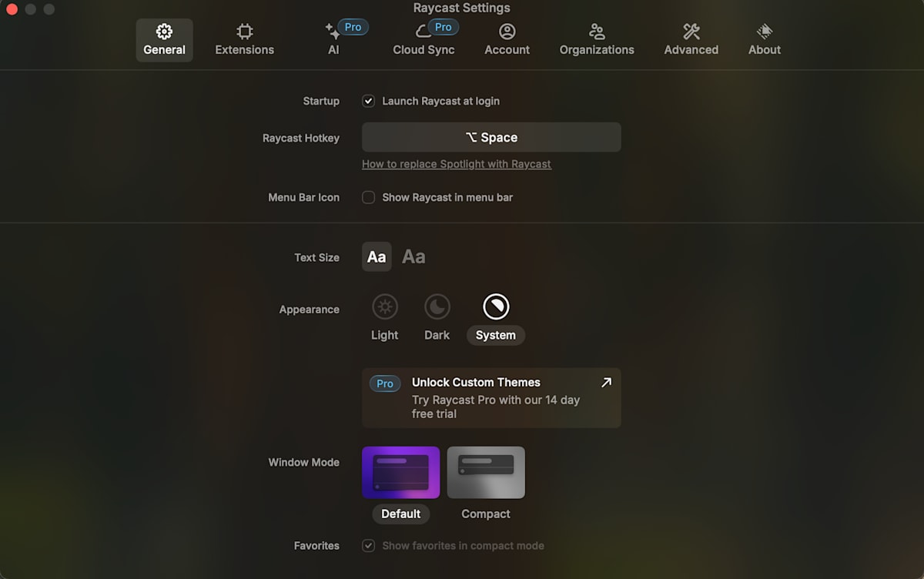Click the Pro badge above AI
Image resolution: width=924 pixels, height=579 pixels.
click(353, 27)
